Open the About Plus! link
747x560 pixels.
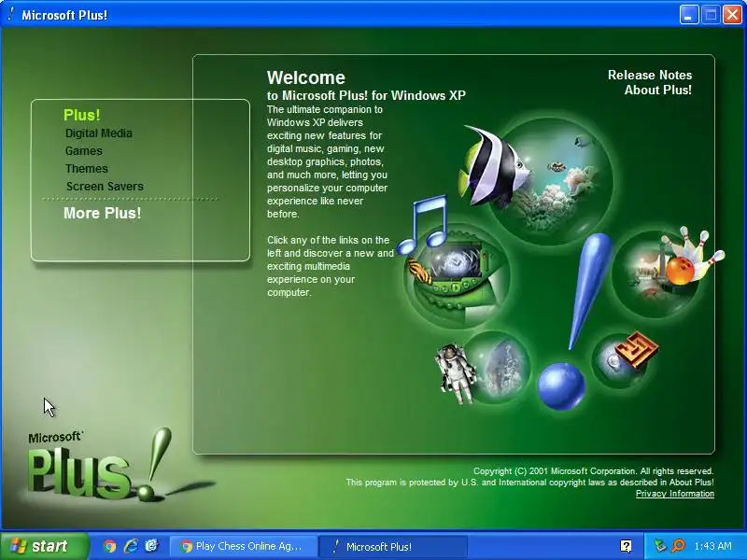coord(658,90)
